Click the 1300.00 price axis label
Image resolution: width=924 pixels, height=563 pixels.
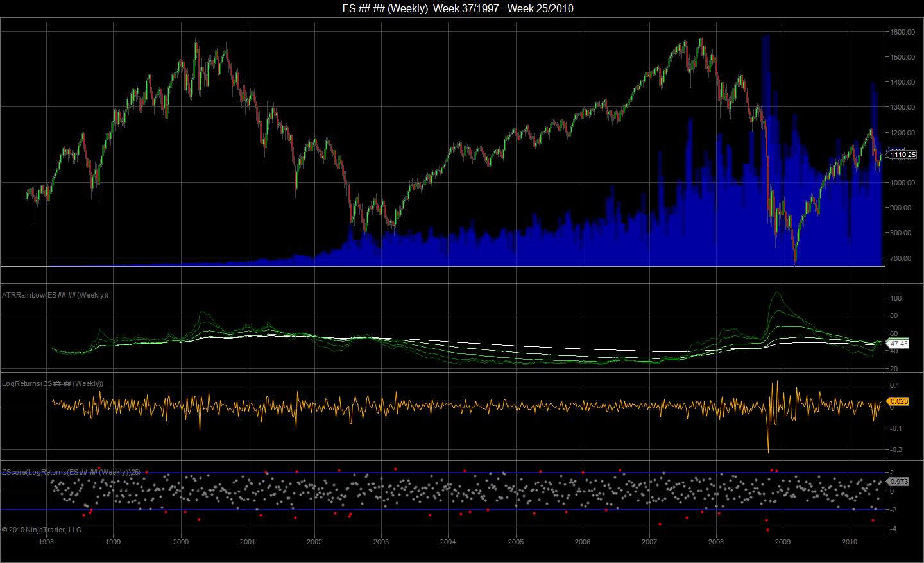click(x=902, y=107)
